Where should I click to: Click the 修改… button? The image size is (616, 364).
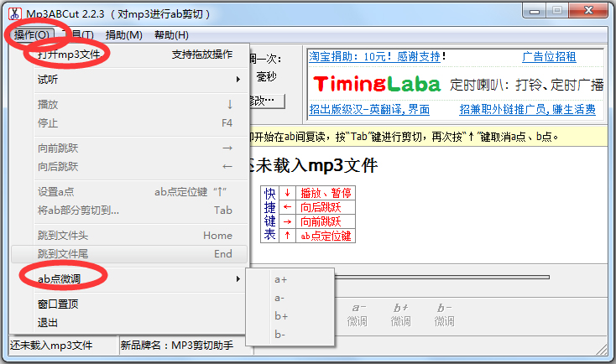pyautogui.click(x=267, y=101)
